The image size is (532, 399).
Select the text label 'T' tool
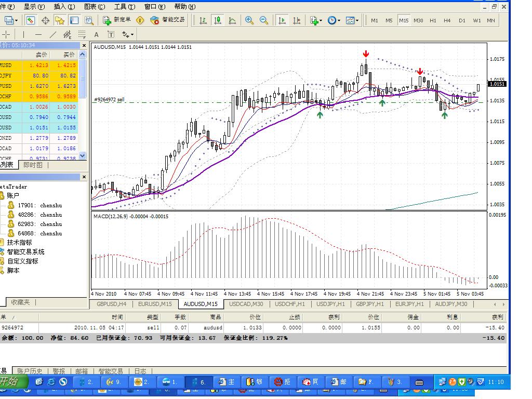pos(111,34)
